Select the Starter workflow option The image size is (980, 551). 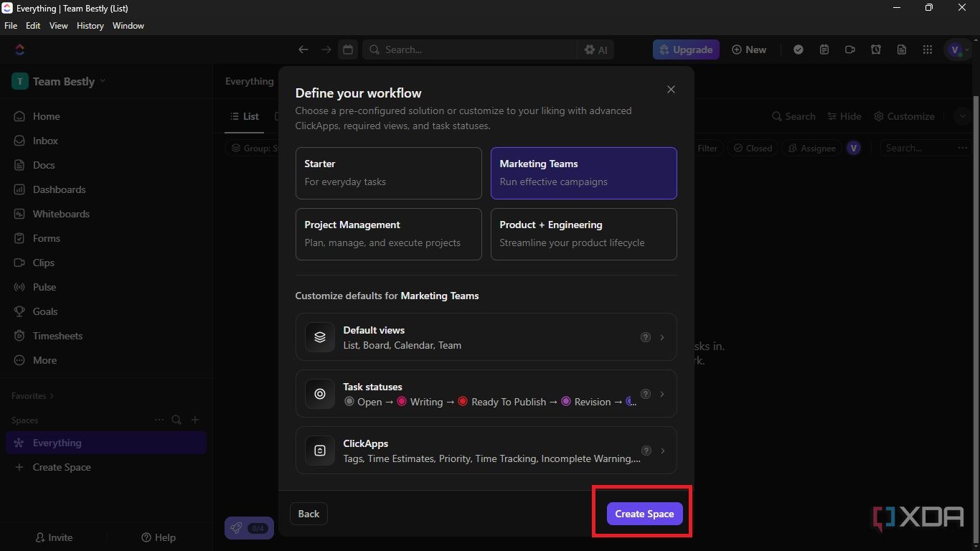coord(389,173)
